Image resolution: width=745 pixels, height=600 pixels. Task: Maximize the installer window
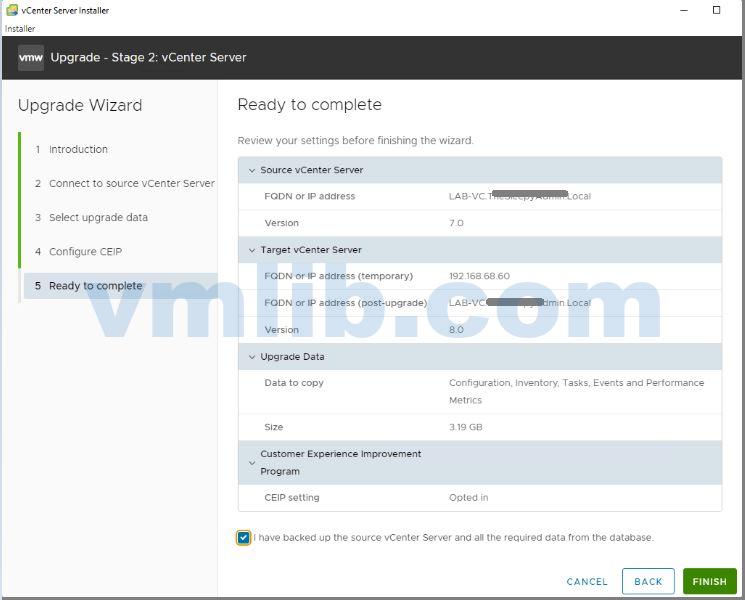pyautogui.click(x=716, y=10)
